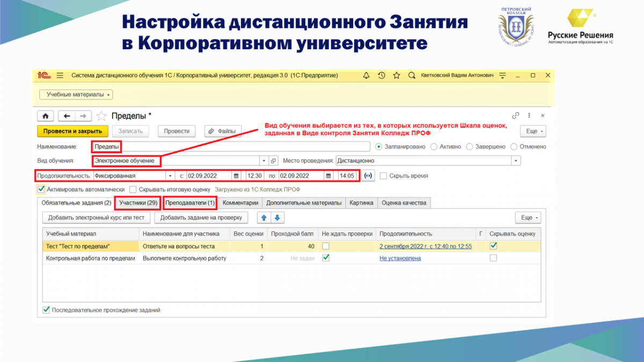Image resolution: width=644 pixels, height=362 pixels.
Task: Toggle Не ждать проверки for Контрольная работа row
Action: point(325,258)
